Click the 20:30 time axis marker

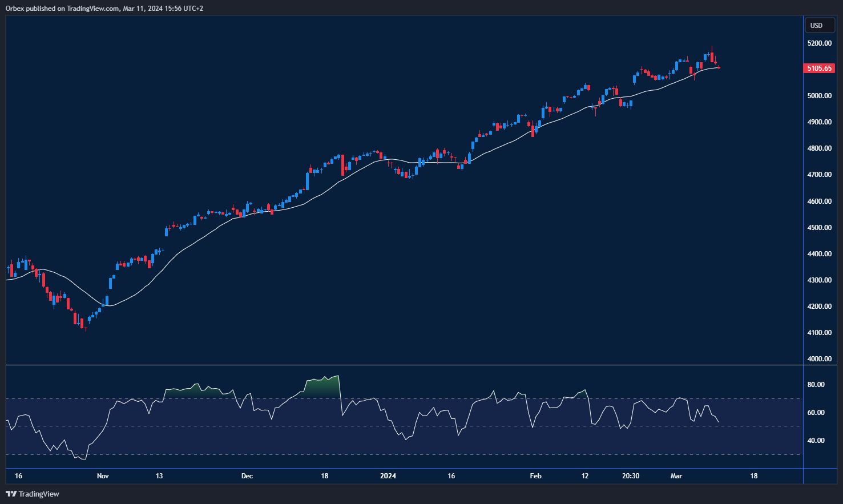click(x=631, y=476)
